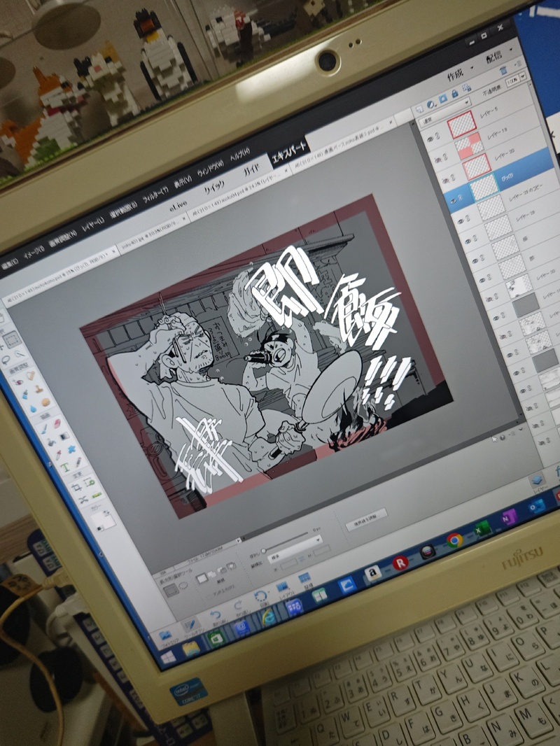This screenshot has width=560, height=746.
Task: Switch to the ガイド mode tab
Action: [x=252, y=170]
